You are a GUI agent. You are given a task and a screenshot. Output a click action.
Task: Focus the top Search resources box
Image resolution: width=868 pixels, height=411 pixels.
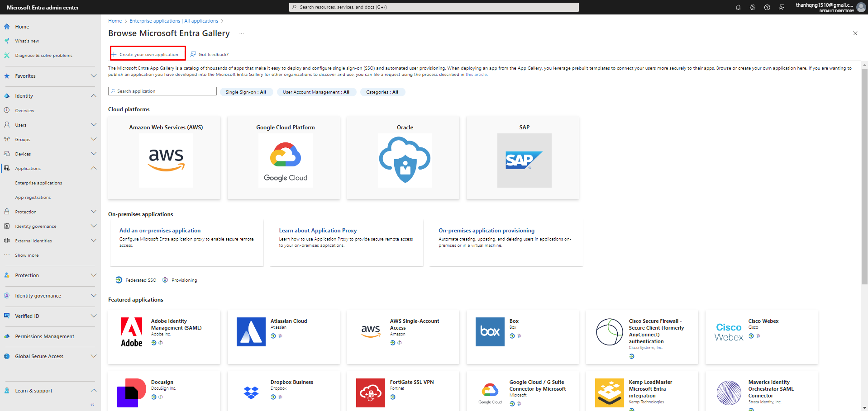[434, 7]
